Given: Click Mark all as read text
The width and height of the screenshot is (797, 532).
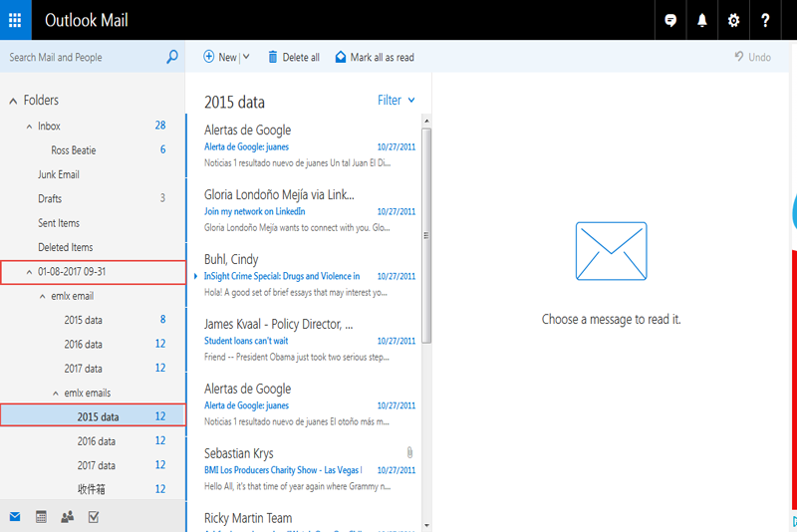Looking at the screenshot, I should point(383,57).
